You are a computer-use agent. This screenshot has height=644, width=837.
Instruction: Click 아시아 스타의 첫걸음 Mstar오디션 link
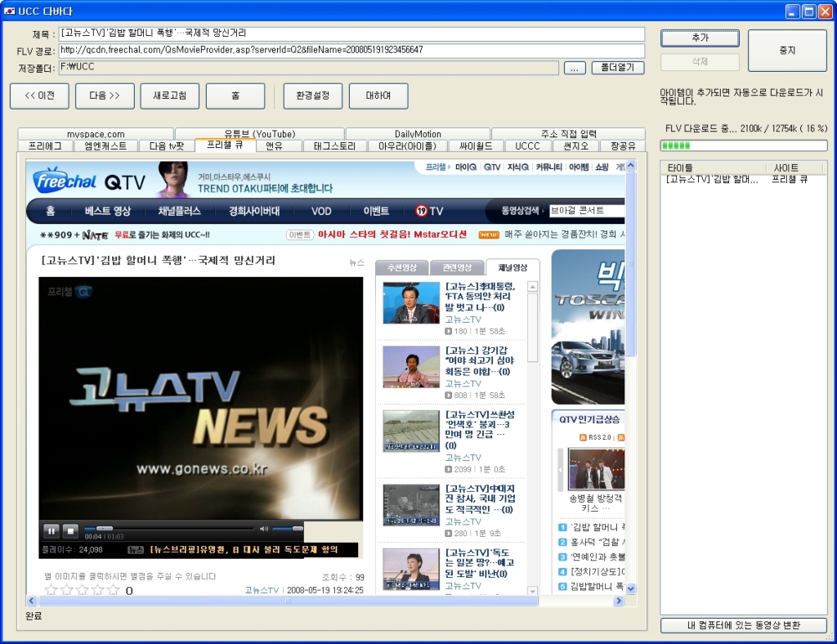pos(392,235)
